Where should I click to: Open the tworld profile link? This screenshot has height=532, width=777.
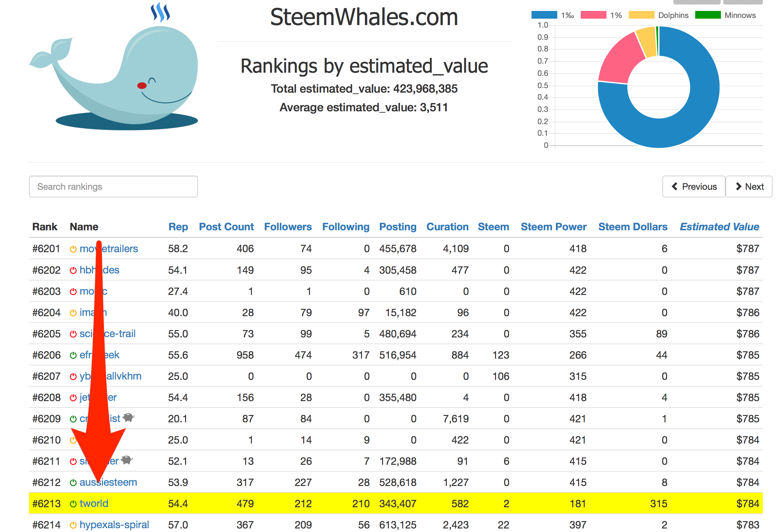point(94,504)
